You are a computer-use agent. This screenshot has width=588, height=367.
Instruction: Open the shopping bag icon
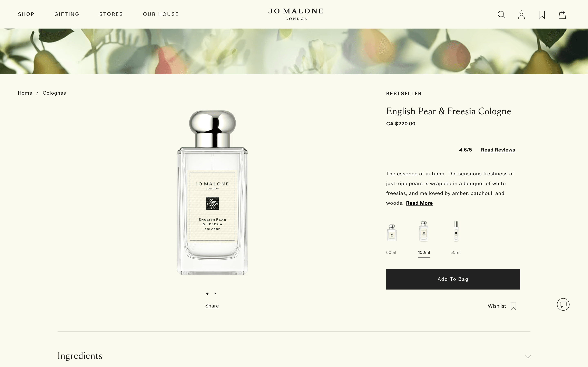[562, 14]
